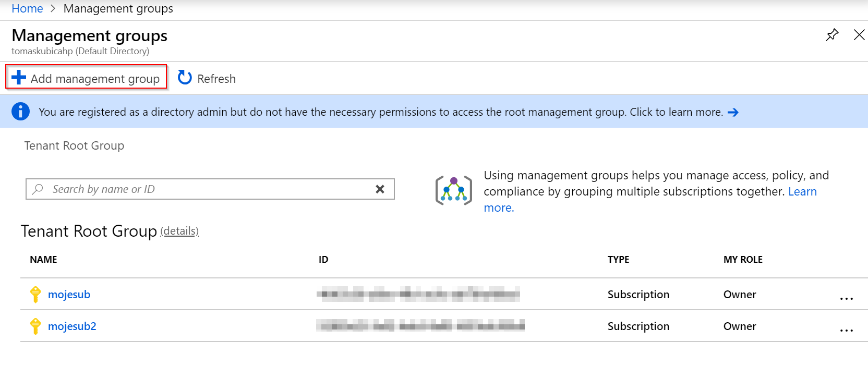Click the Learn more link
This screenshot has height=366, width=868.
[x=802, y=191]
